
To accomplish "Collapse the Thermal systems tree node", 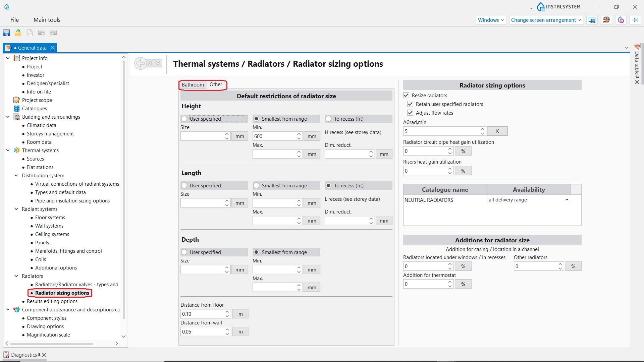I will [x=8, y=150].
